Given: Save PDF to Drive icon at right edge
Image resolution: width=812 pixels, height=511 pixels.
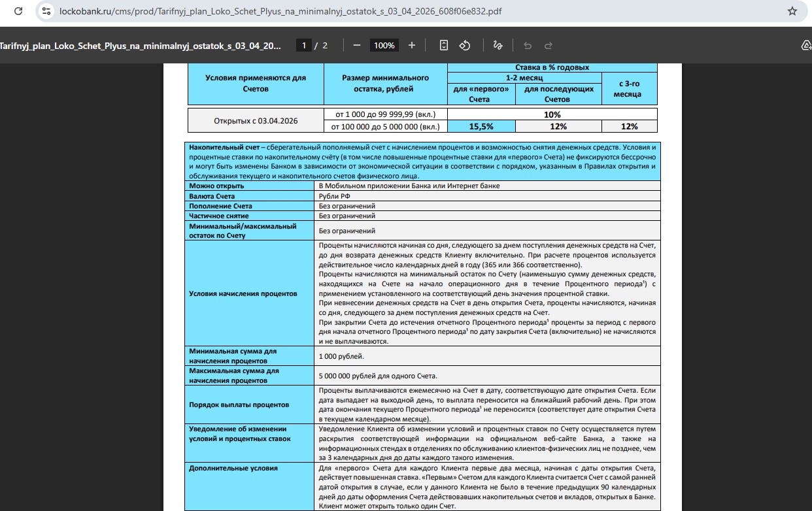Looking at the screenshot, I should [805, 45].
